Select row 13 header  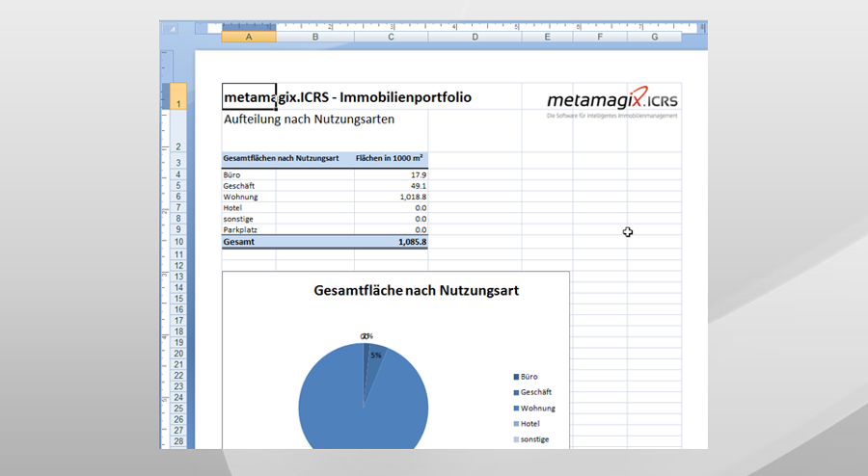pyautogui.click(x=178, y=277)
